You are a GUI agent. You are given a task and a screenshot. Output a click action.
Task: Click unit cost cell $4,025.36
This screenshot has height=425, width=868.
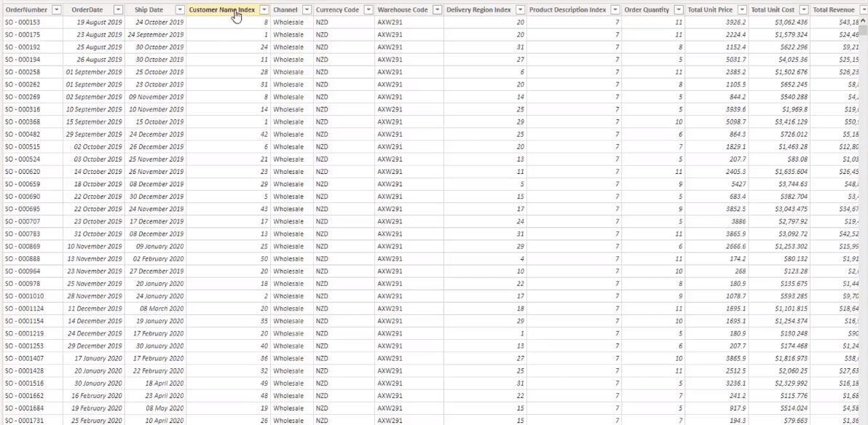[x=779, y=59]
